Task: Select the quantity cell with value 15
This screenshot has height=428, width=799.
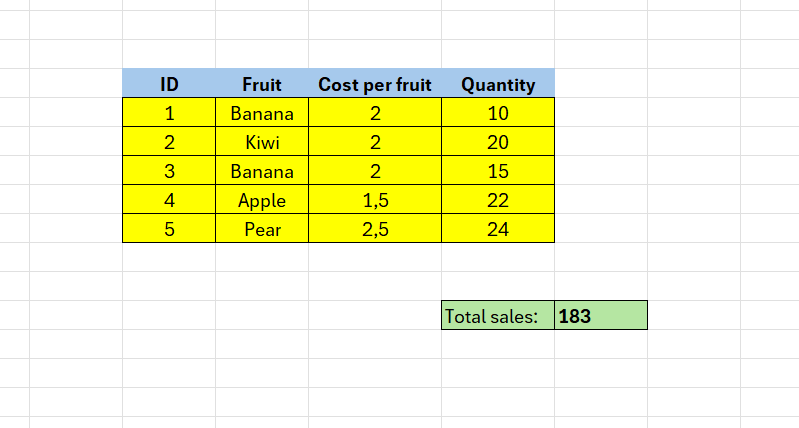Action: pyautogui.click(x=498, y=171)
